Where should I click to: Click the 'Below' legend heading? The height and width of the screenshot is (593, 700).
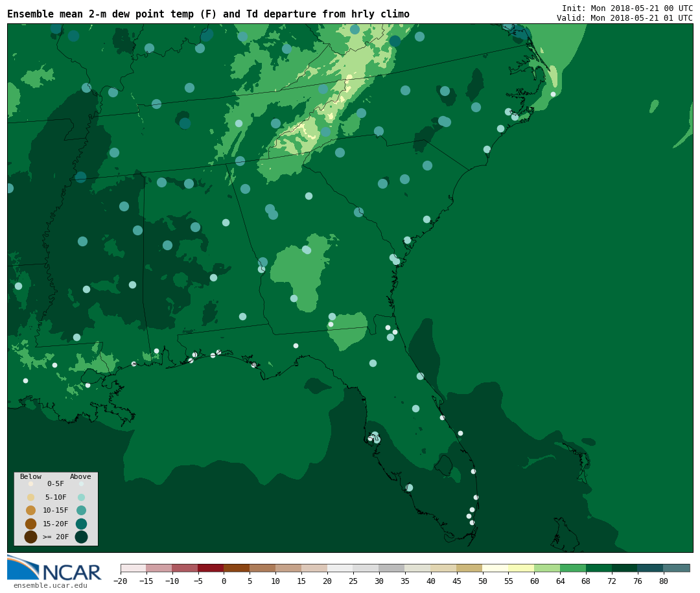31,476
